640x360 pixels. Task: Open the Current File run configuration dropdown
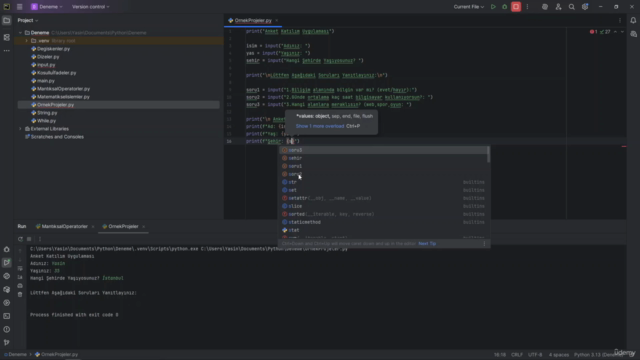469,7
